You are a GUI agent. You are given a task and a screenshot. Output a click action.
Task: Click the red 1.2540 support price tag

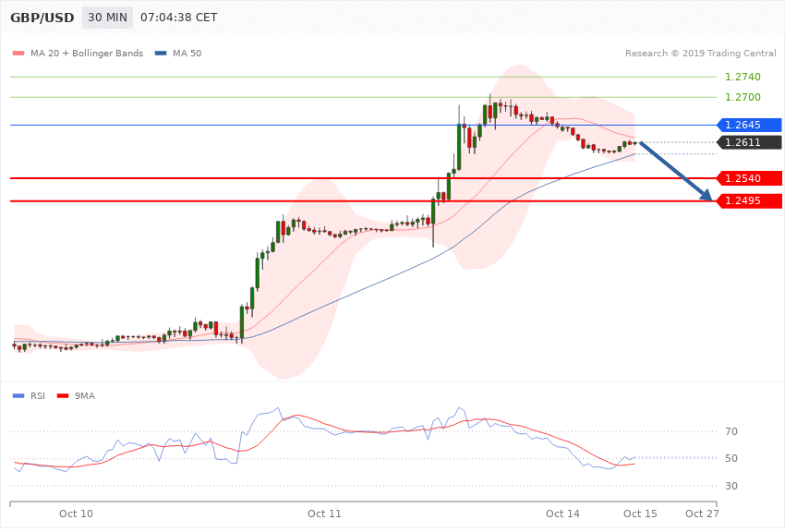[750, 178]
